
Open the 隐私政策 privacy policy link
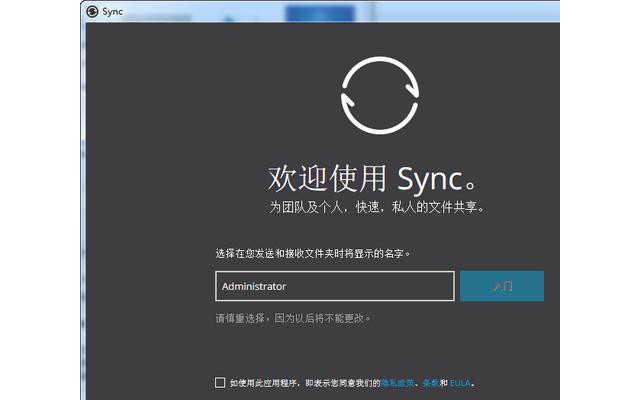click(x=397, y=383)
